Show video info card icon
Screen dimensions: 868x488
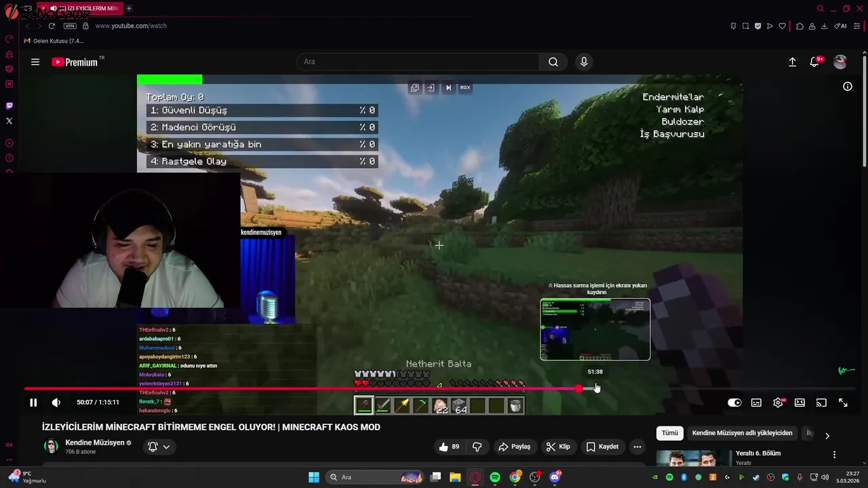click(x=848, y=86)
